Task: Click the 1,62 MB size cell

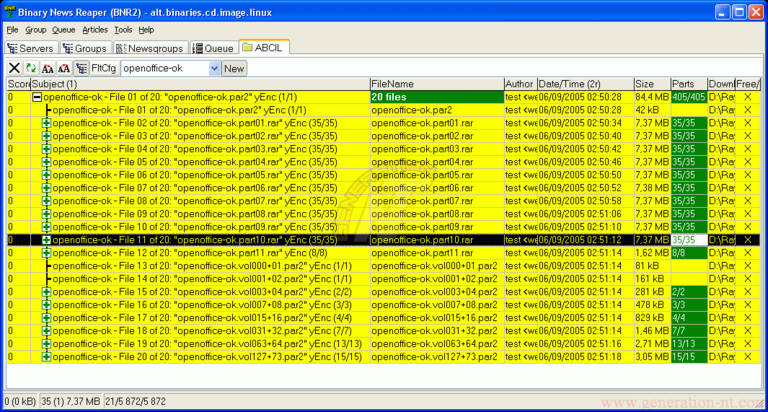Action: point(652,253)
